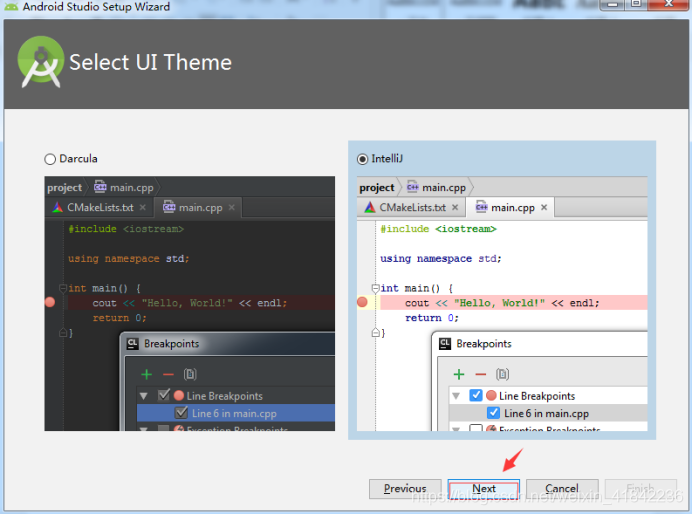Click the Next button

(x=484, y=489)
